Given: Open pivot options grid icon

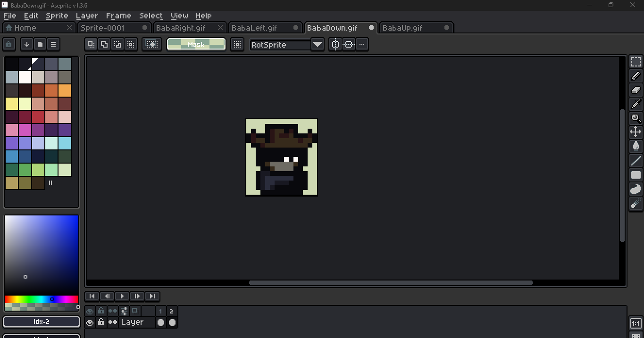Looking at the screenshot, I should tap(237, 44).
